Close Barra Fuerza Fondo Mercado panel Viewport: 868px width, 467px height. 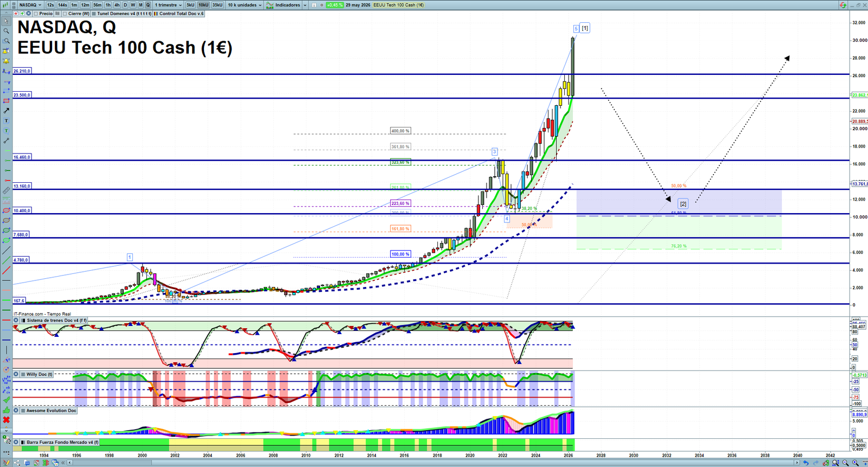[x=16, y=442]
